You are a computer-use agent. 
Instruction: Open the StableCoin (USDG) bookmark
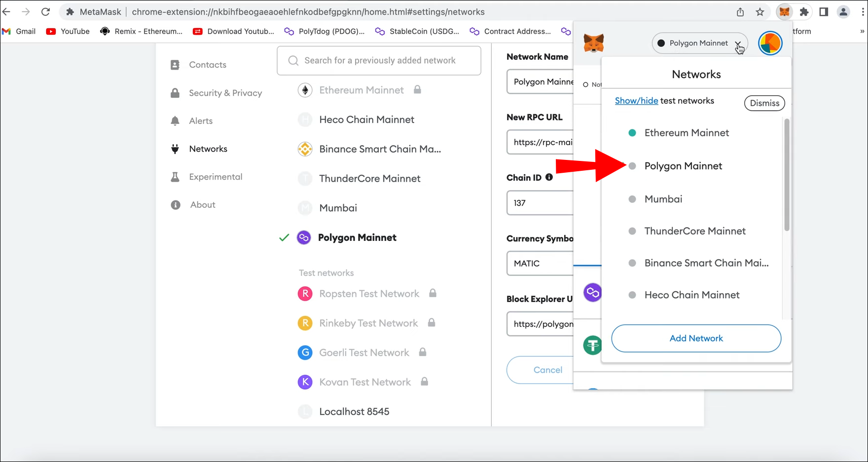(417, 31)
